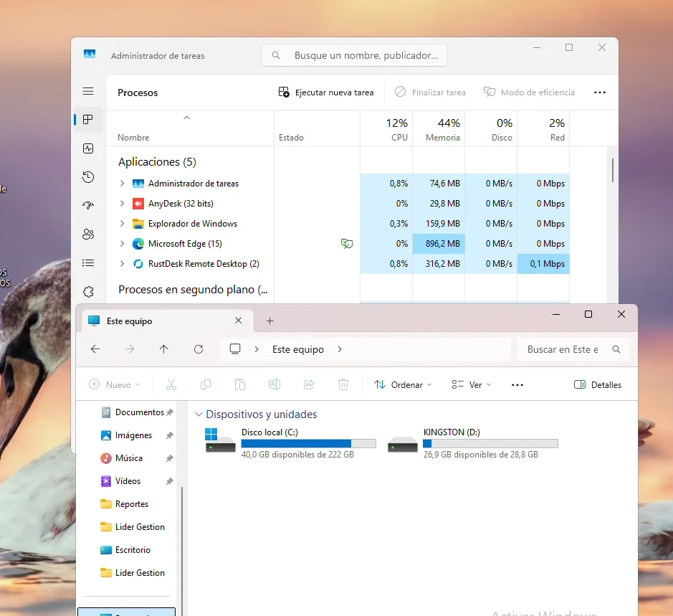Click the Paste clipboard icon in Explorer toolbar
This screenshot has width=673, height=616.
tap(240, 384)
